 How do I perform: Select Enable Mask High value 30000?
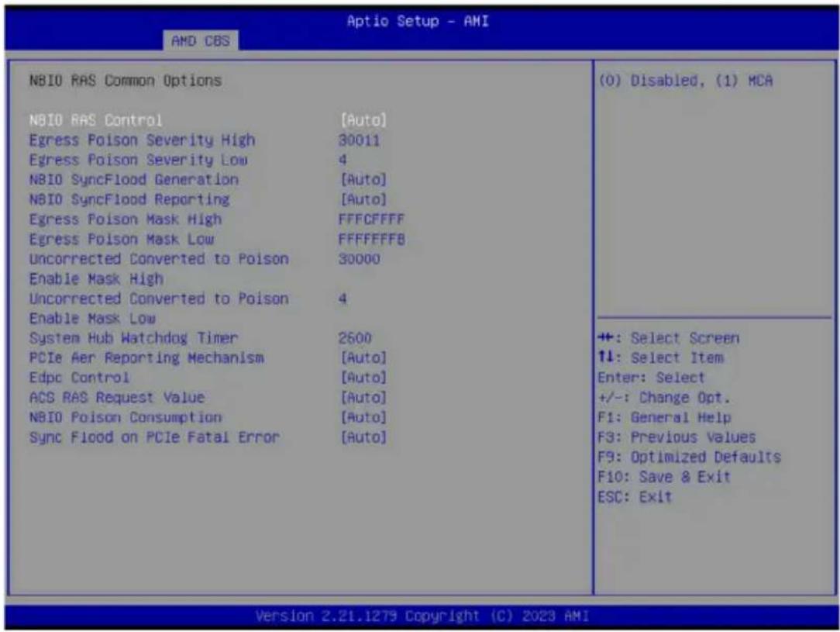359,259
